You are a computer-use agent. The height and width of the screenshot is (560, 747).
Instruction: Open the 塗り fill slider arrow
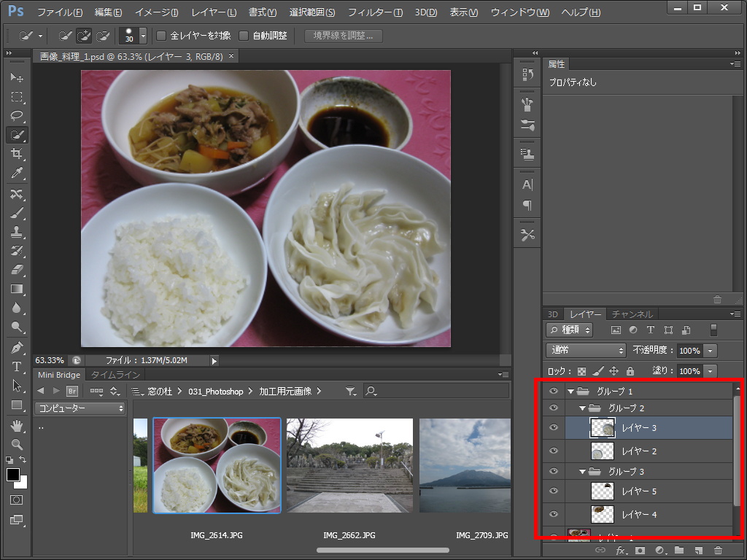[x=710, y=371]
